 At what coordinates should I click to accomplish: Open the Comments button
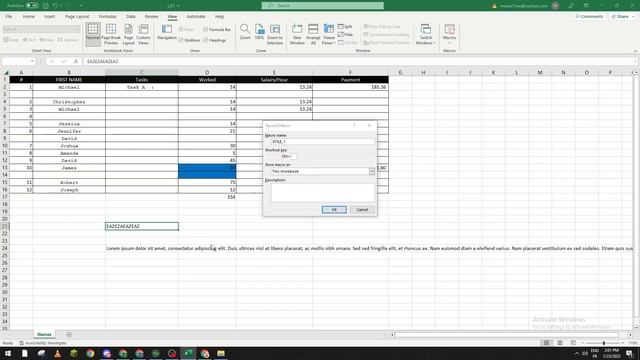pyautogui.click(x=589, y=17)
